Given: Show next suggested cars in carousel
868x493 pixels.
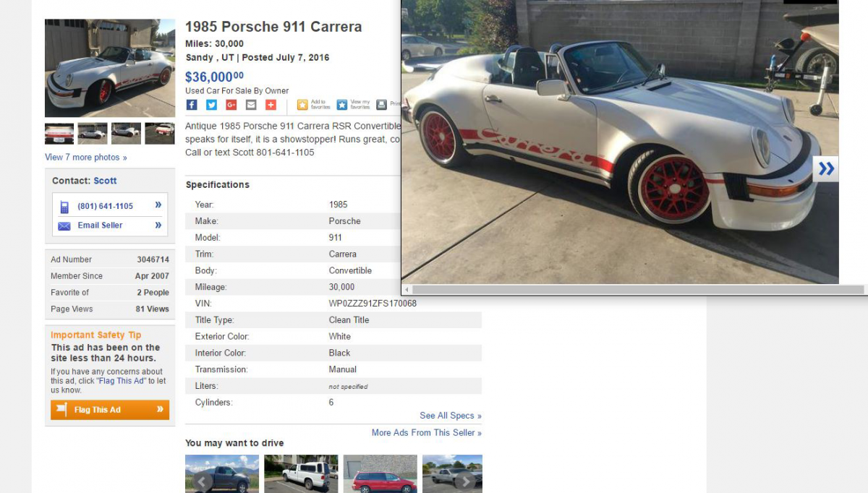Looking at the screenshot, I should pos(466,481).
